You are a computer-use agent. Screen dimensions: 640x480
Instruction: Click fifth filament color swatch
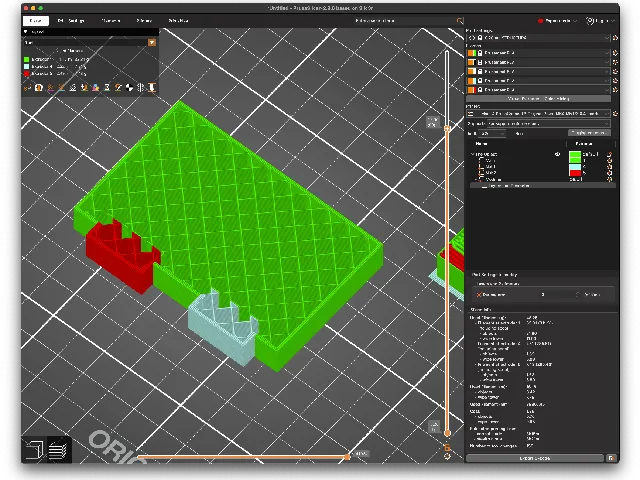(x=471, y=90)
